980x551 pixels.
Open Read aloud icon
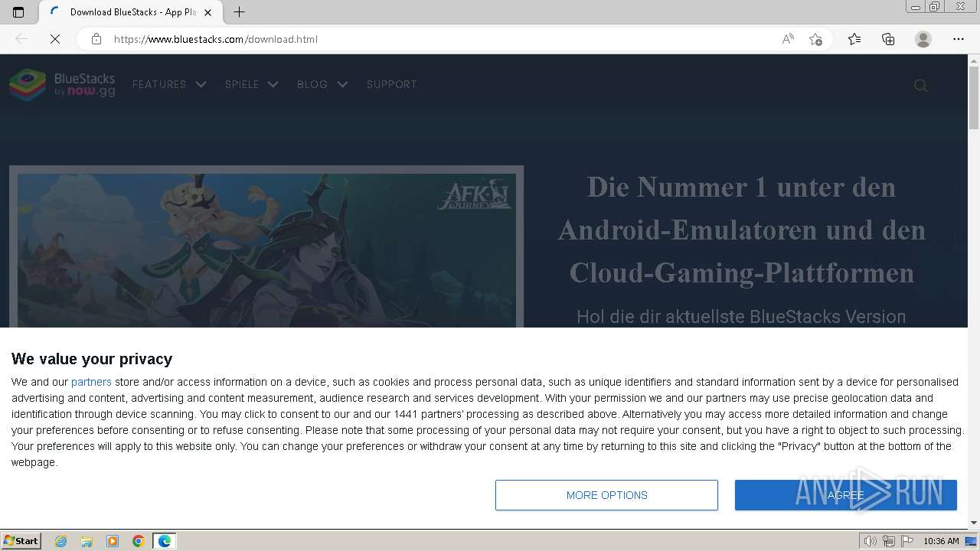tap(788, 39)
